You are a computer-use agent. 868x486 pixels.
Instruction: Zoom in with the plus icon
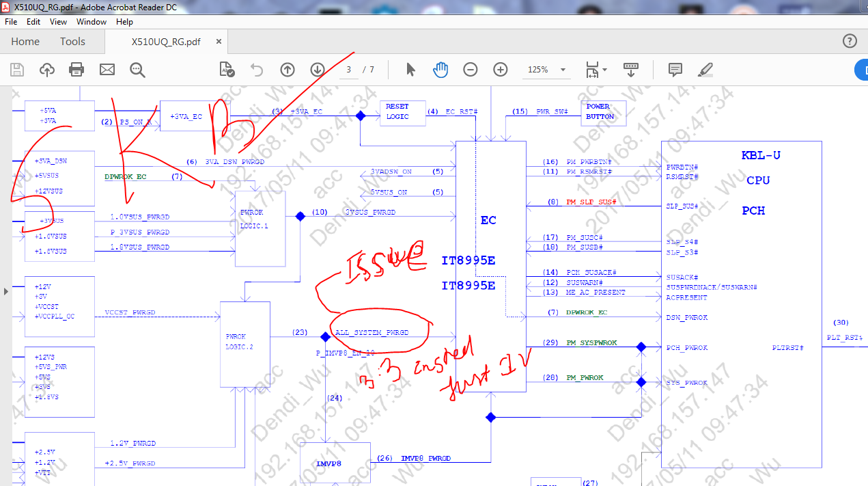[501, 69]
